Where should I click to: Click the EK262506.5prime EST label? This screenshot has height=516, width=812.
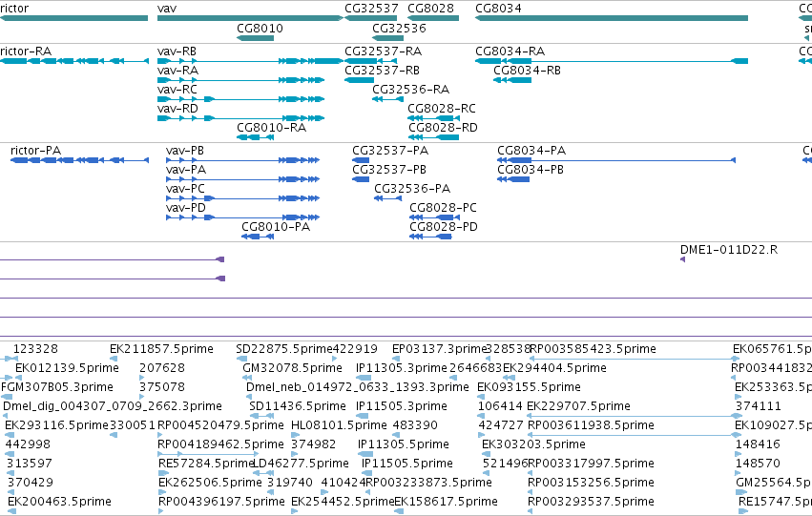[210, 483]
